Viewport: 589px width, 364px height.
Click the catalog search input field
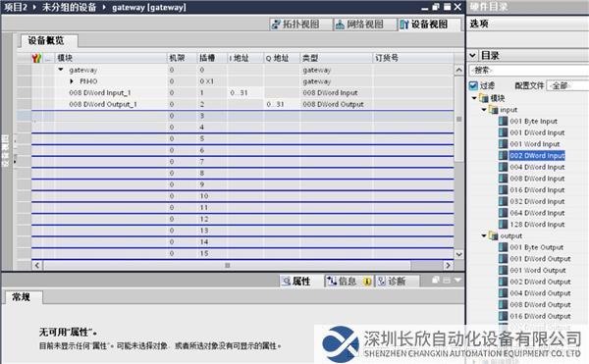tap(529, 70)
